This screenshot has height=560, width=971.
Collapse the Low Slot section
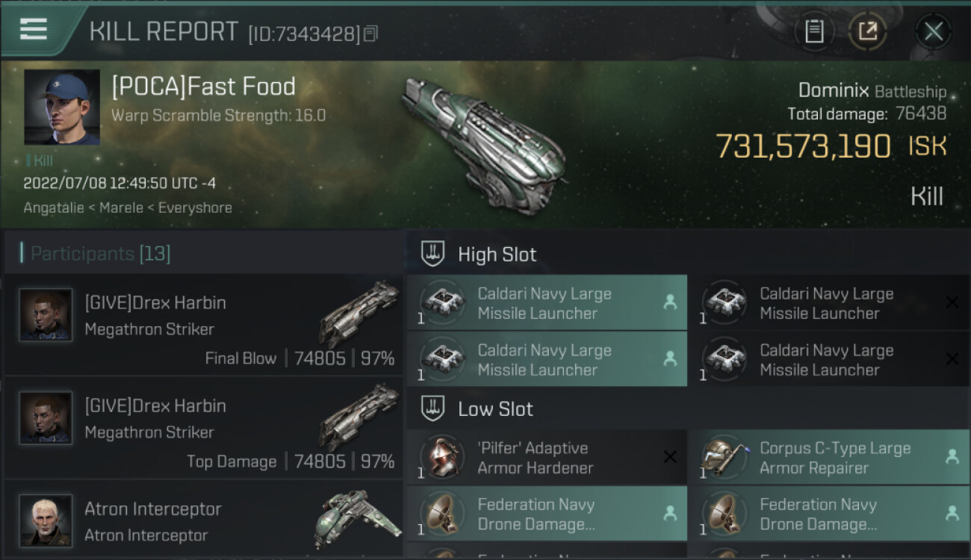click(x=432, y=408)
